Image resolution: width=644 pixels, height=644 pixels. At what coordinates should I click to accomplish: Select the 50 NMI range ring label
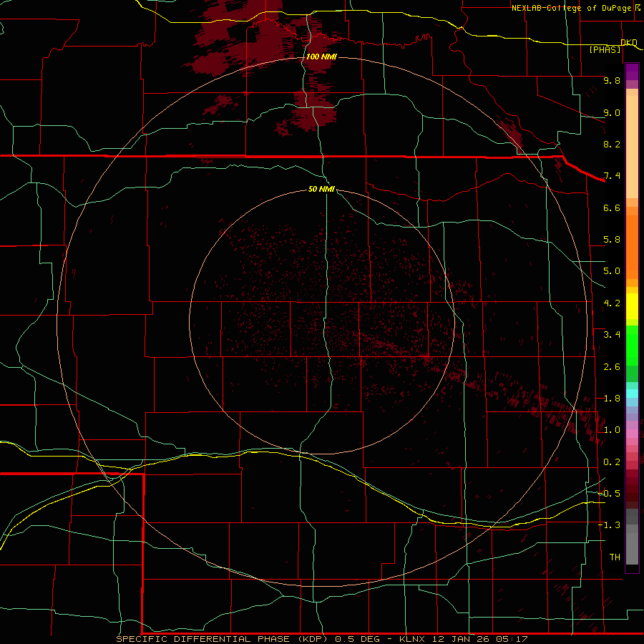tap(321, 189)
